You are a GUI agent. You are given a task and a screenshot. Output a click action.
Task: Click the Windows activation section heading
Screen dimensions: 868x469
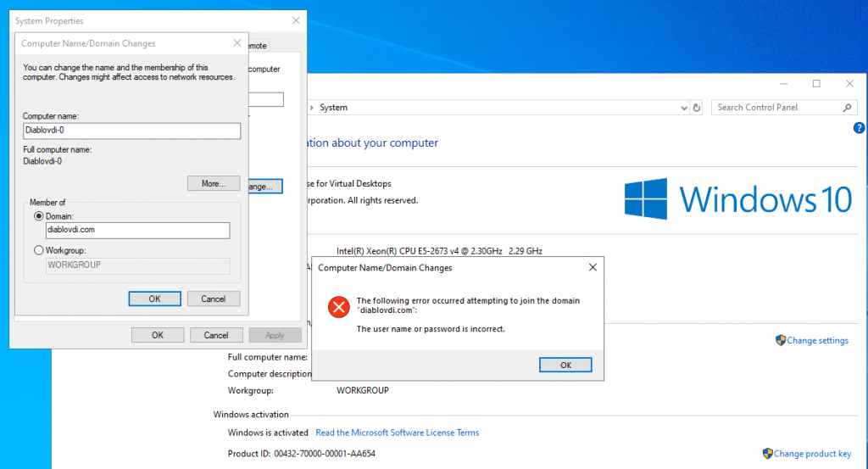251,414
